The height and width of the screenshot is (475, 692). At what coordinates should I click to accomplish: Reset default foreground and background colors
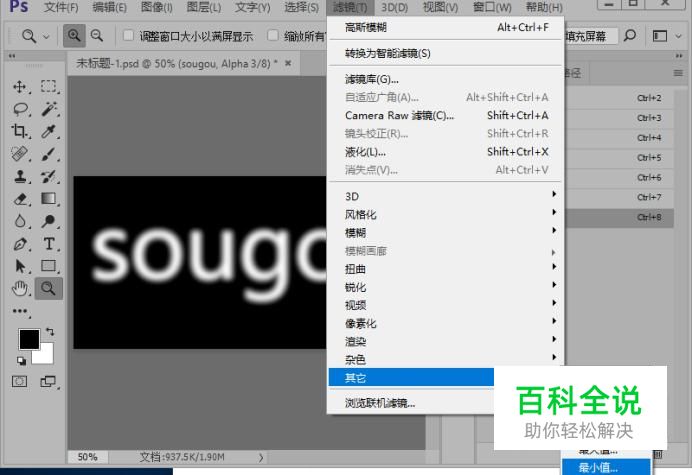21,361
